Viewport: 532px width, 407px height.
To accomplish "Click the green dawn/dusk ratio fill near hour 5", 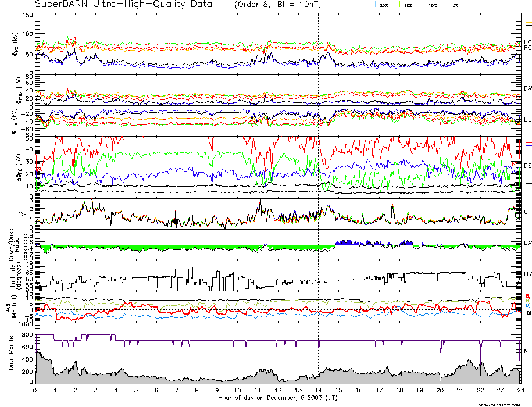I will point(137,248).
